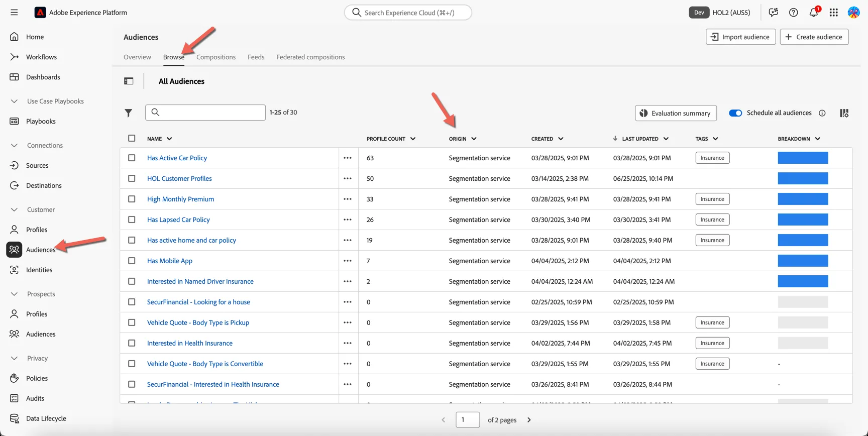Check the Has Active Car Policy row

(x=132, y=158)
